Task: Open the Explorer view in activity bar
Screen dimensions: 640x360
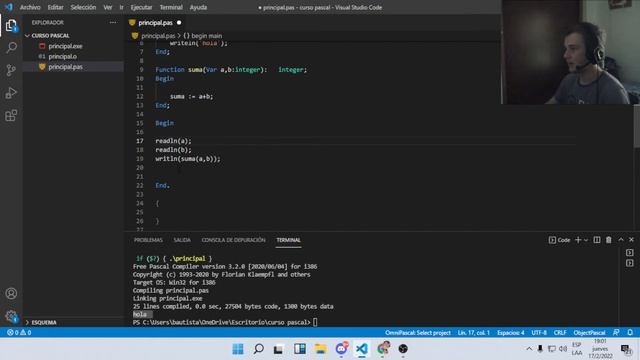Action: 11,26
